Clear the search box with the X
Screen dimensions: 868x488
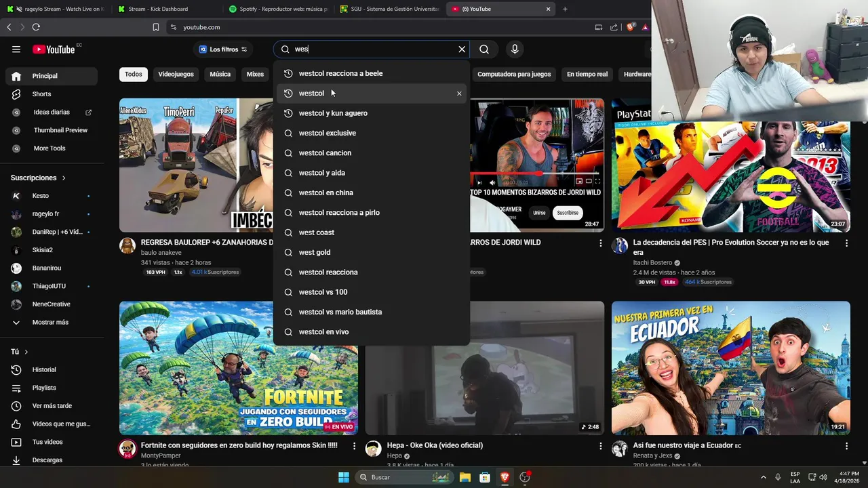coord(462,49)
